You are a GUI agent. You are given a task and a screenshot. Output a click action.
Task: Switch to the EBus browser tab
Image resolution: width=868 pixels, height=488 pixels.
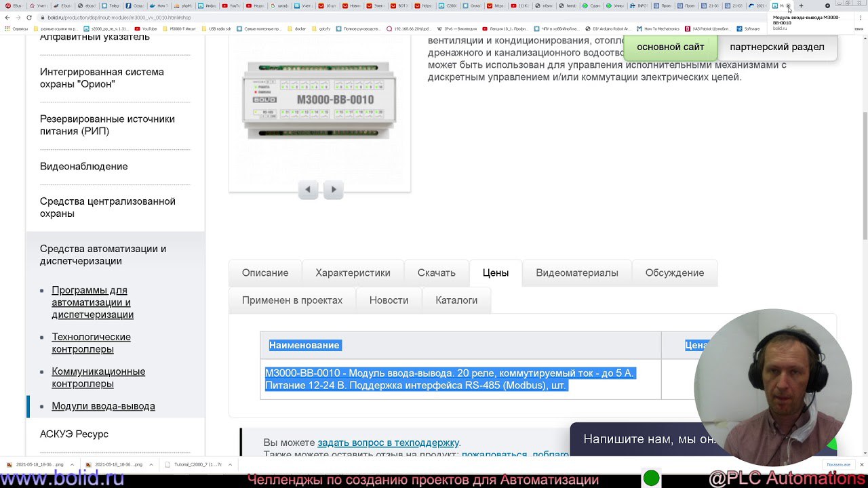(14, 5)
